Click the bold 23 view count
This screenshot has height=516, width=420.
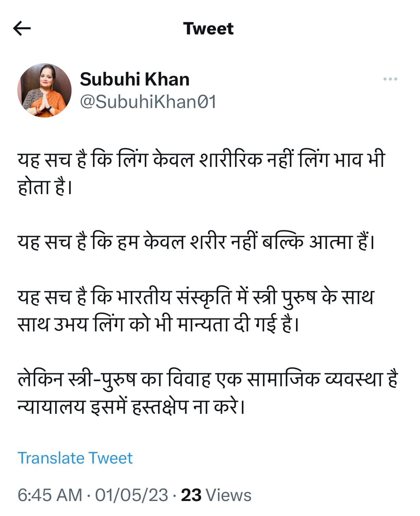tap(191, 495)
